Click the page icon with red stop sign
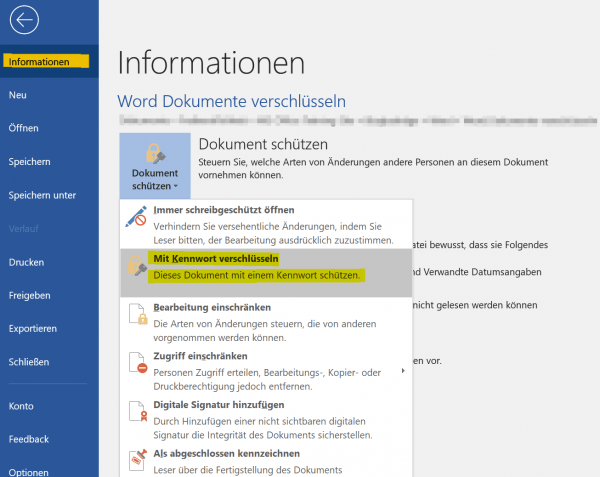 [138, 363]
